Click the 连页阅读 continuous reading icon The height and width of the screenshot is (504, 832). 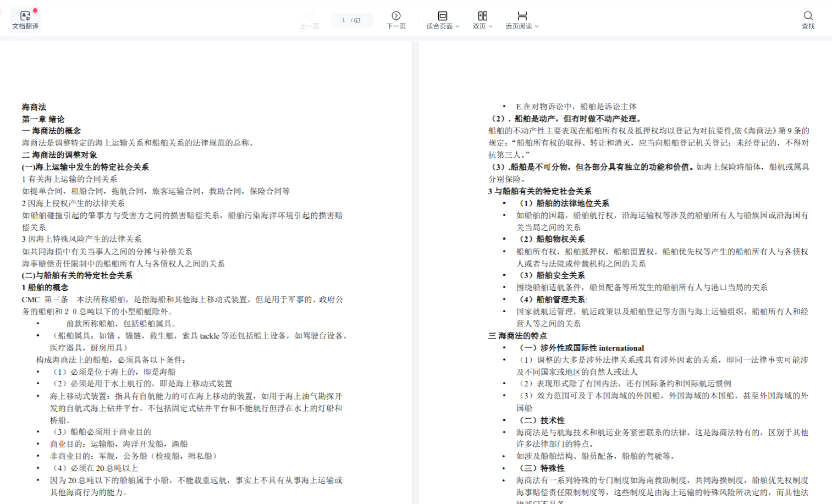click(522, 16)
